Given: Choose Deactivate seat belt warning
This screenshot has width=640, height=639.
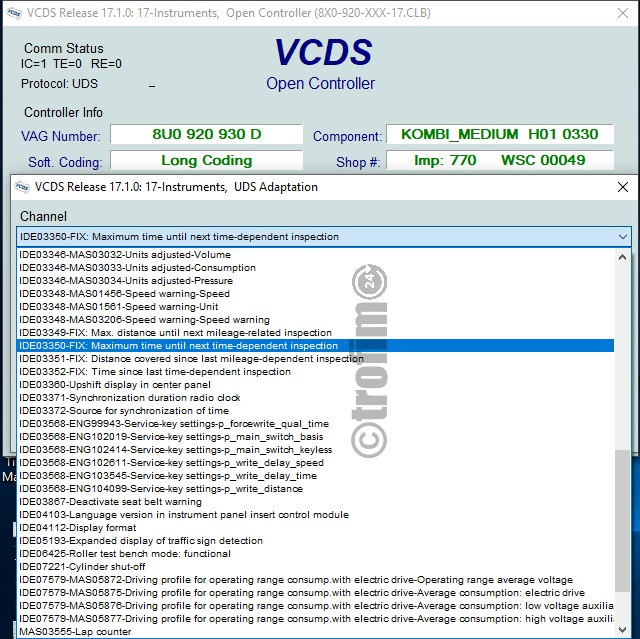Looking at the screenshot, I should tap(316, 502).
